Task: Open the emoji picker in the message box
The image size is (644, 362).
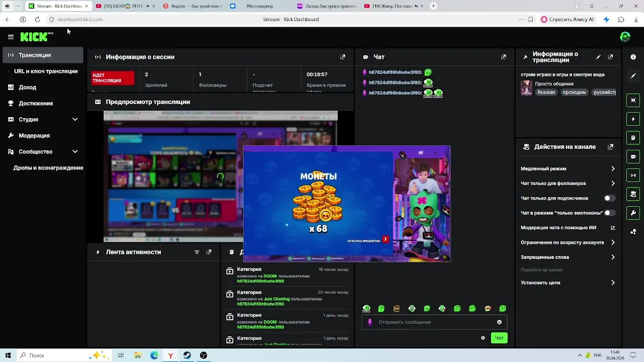Action: (x=499, y=322)
